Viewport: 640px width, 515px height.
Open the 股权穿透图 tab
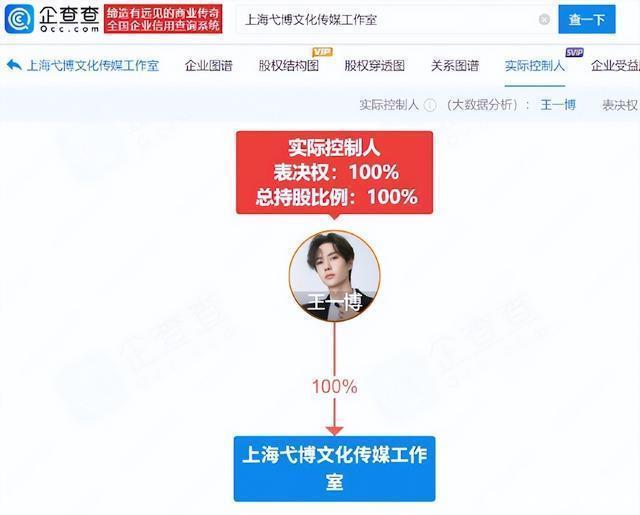(375, 66)
